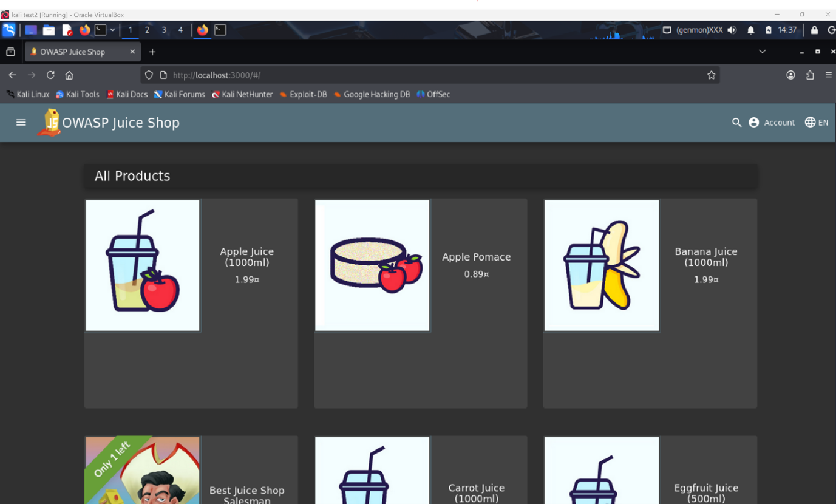
Task: Open the Exploit-DB bookmark
Action: coord(303,94)
